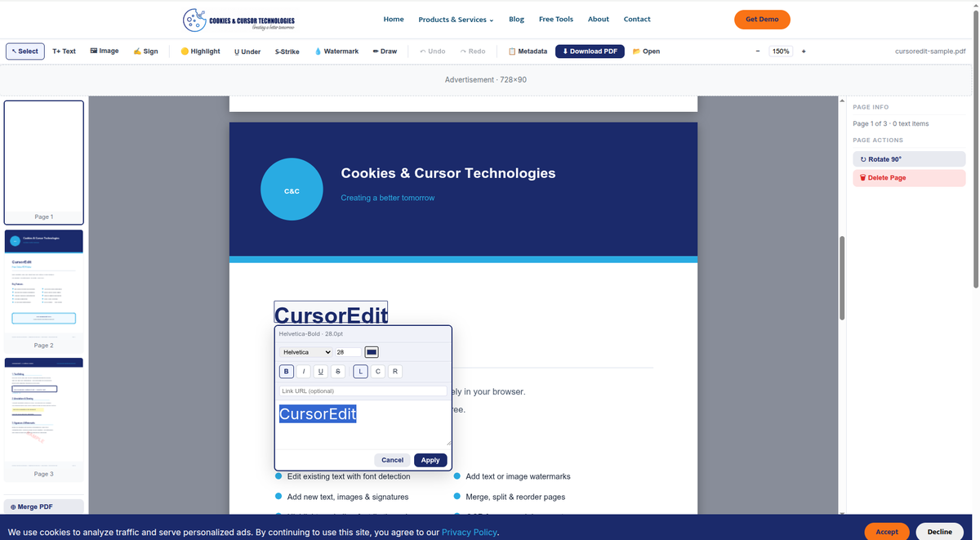Activate the Highlight tool
The image size is (980, 540).
[200, 51]
